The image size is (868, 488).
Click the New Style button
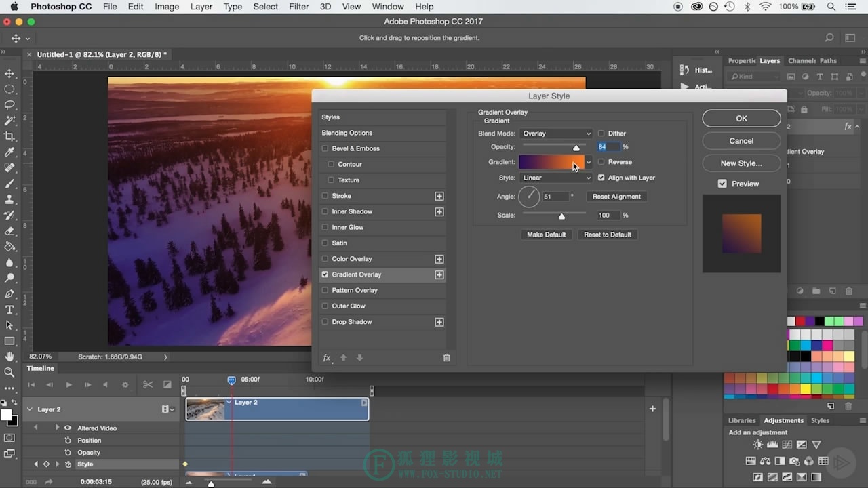(741, 163)
